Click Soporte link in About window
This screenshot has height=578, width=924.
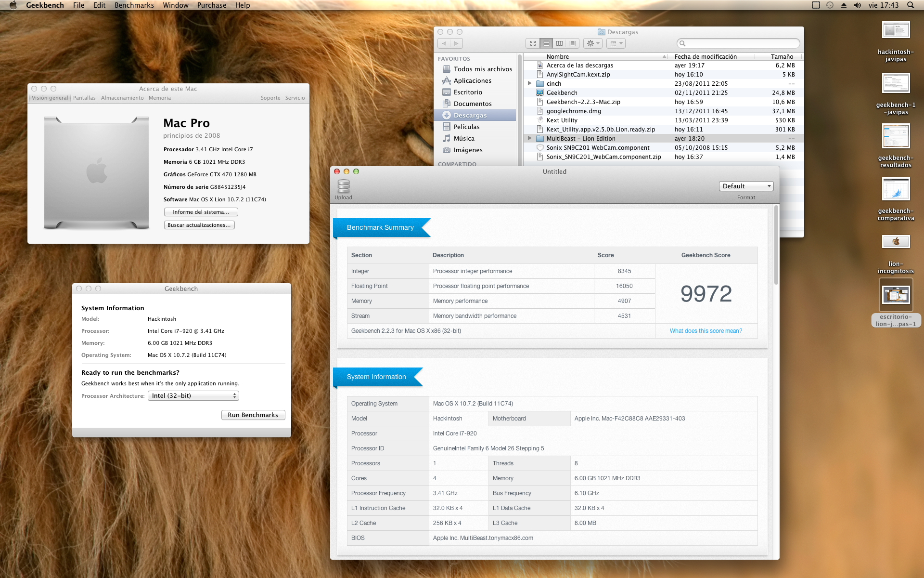[270, 98]
